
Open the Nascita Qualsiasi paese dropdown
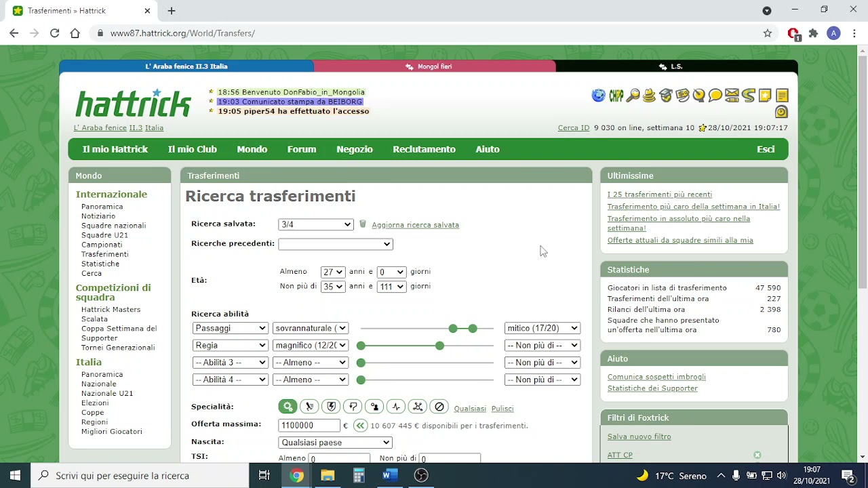(x=336, y=443)
